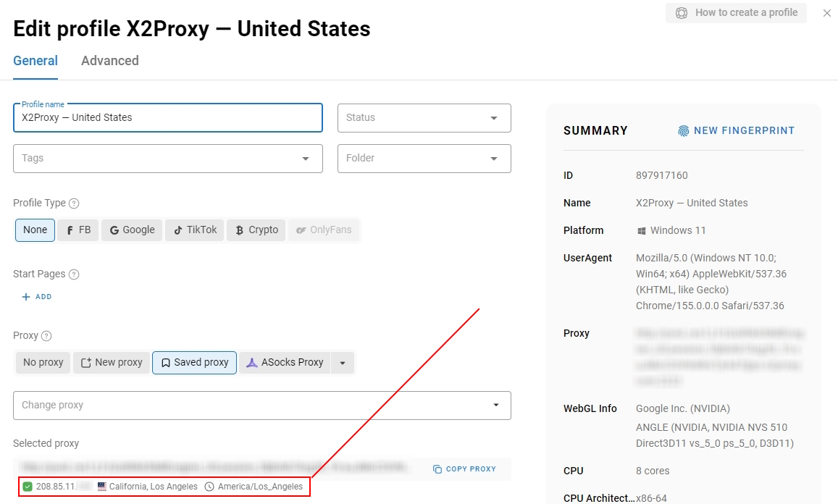Image resolution: width=838 pixels, height=504 pixels.
Task: Open the Tags dropdown
Action: click(168, 158)
